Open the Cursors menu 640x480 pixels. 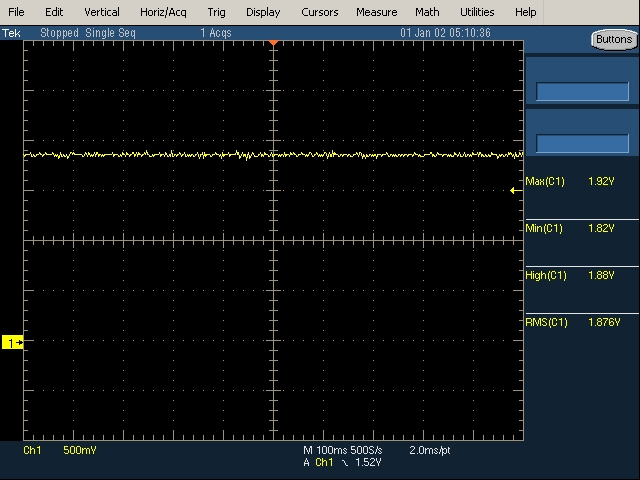(320, 12)
